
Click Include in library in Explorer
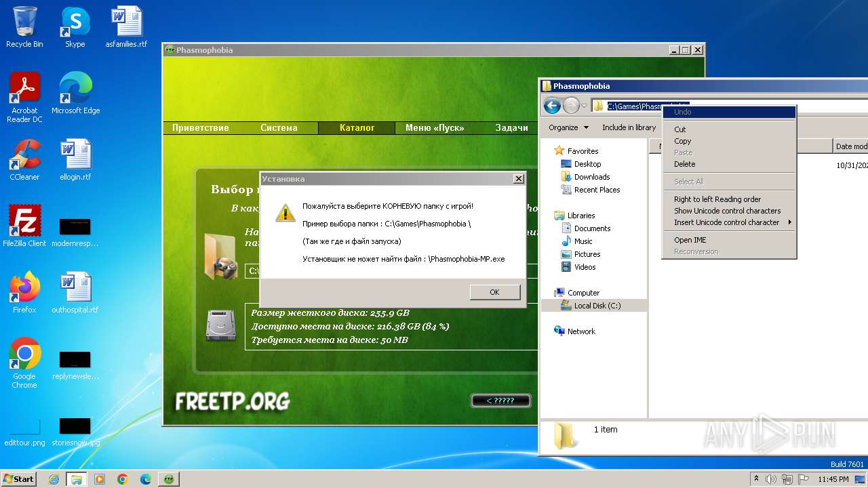pos(629,127)
